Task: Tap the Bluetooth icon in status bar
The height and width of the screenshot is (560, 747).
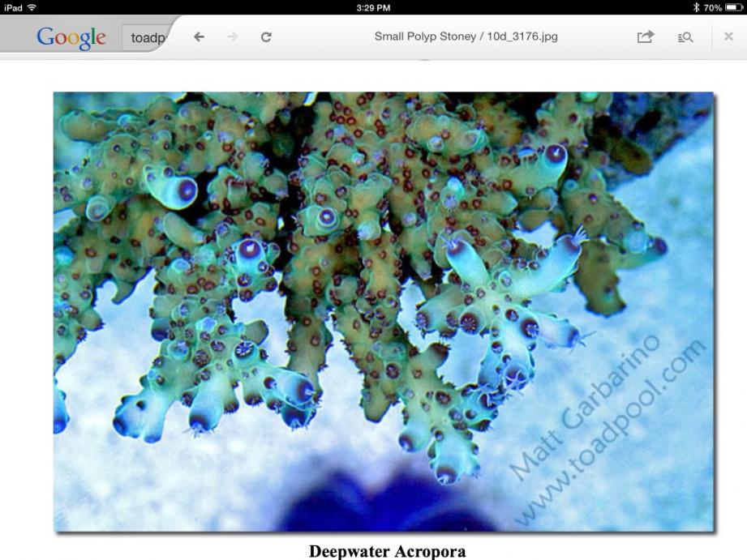Action: coord(696,7)
